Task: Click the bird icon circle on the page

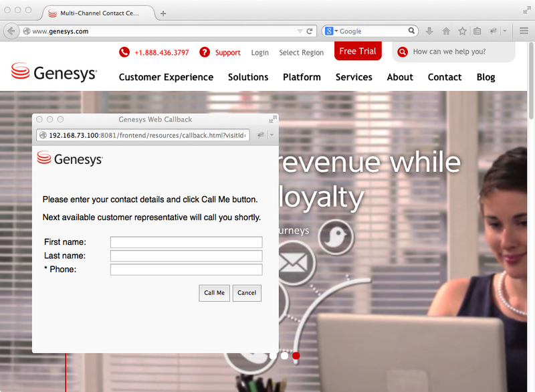Action: 335,237
